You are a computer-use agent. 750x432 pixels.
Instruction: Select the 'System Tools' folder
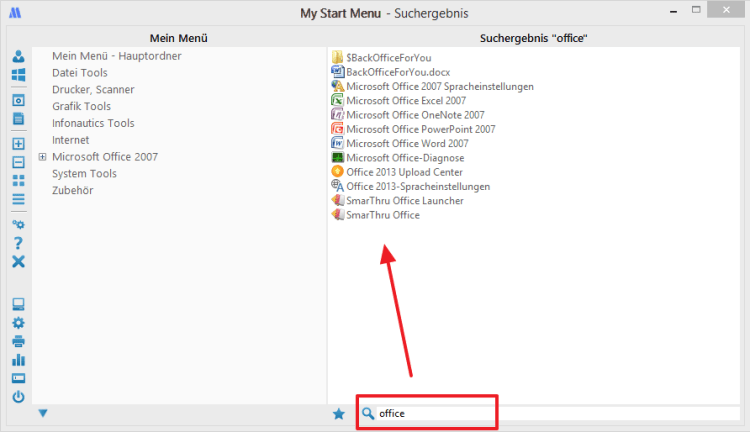(x=84, y=173)
